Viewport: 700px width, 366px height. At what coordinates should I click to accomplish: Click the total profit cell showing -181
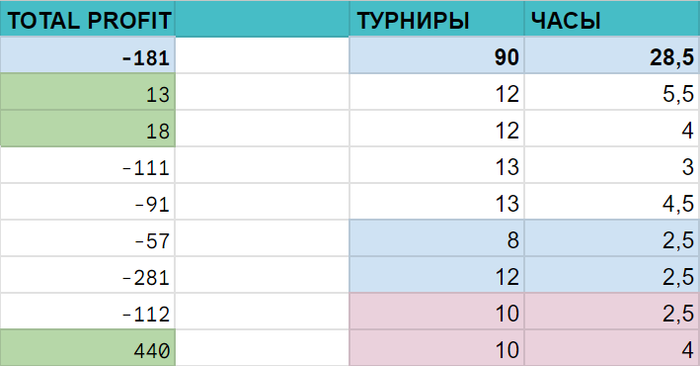point(88,55)
